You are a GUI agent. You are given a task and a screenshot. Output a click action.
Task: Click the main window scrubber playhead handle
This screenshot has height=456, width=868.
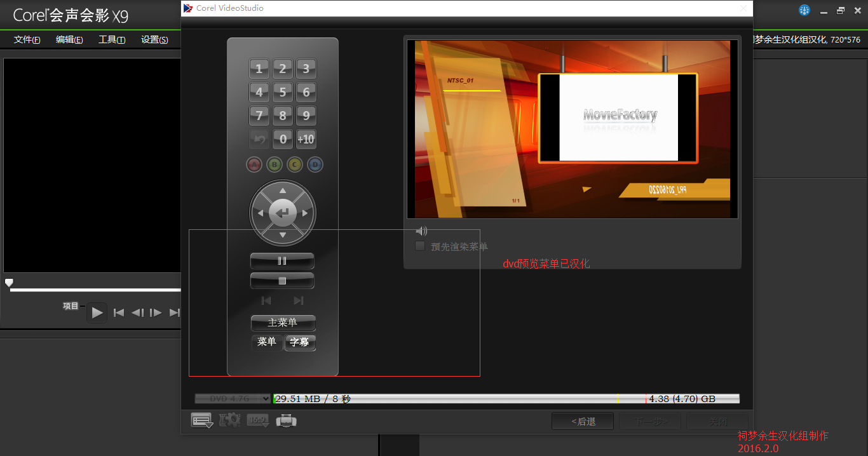pos(9,283)
